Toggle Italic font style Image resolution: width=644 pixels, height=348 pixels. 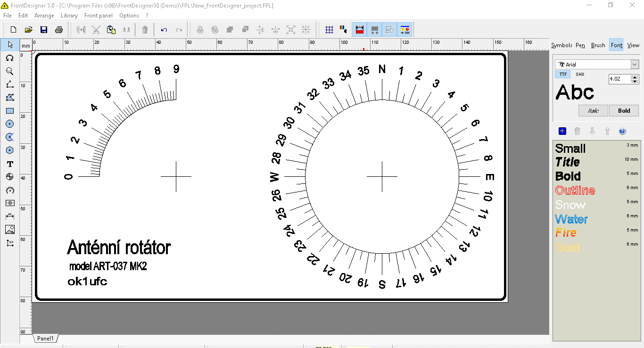[593, 111]
